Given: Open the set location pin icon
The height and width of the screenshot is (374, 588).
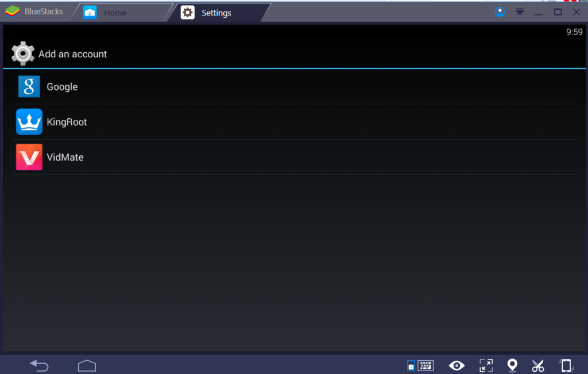Looking at the screenshot, I should pos(512,365).
